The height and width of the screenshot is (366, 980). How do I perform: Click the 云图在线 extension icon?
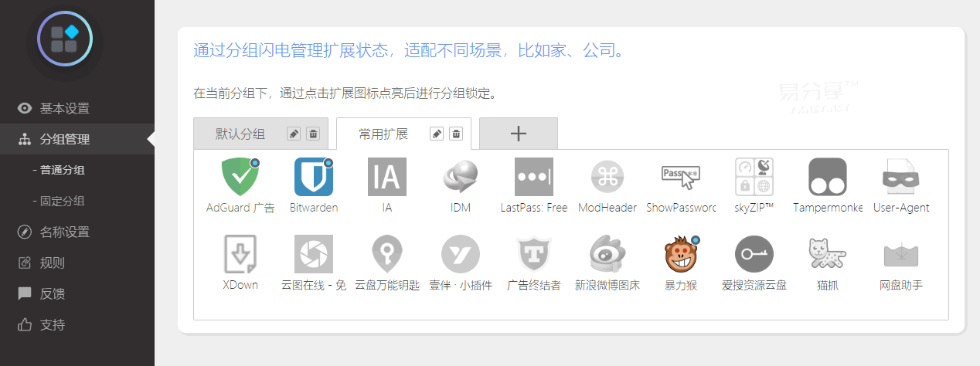[x=314, y=254]
